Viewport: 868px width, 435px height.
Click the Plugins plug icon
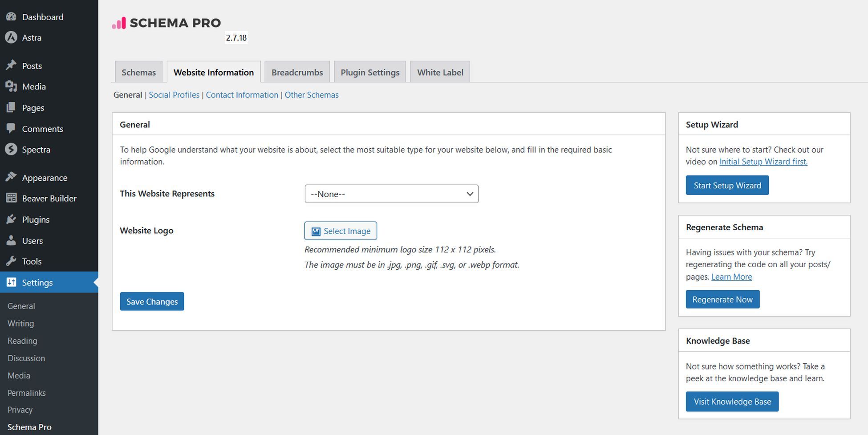pos(11,220)
